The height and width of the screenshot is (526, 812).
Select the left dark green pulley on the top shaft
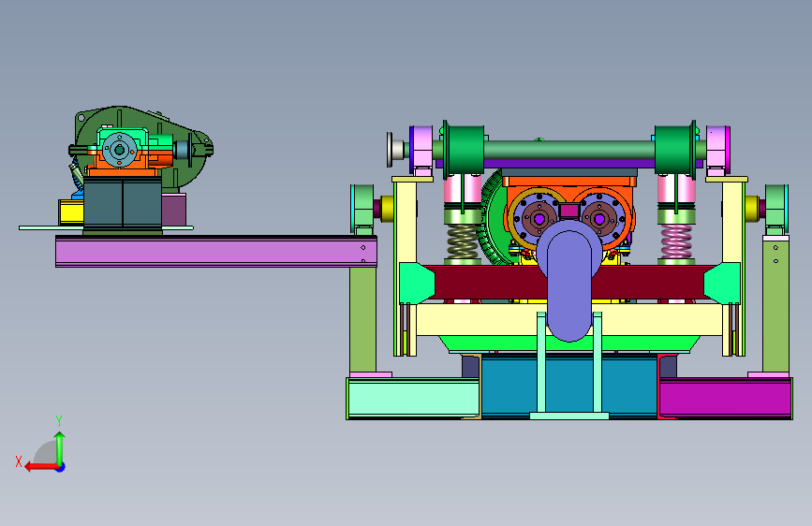click(x=463, y=150)
